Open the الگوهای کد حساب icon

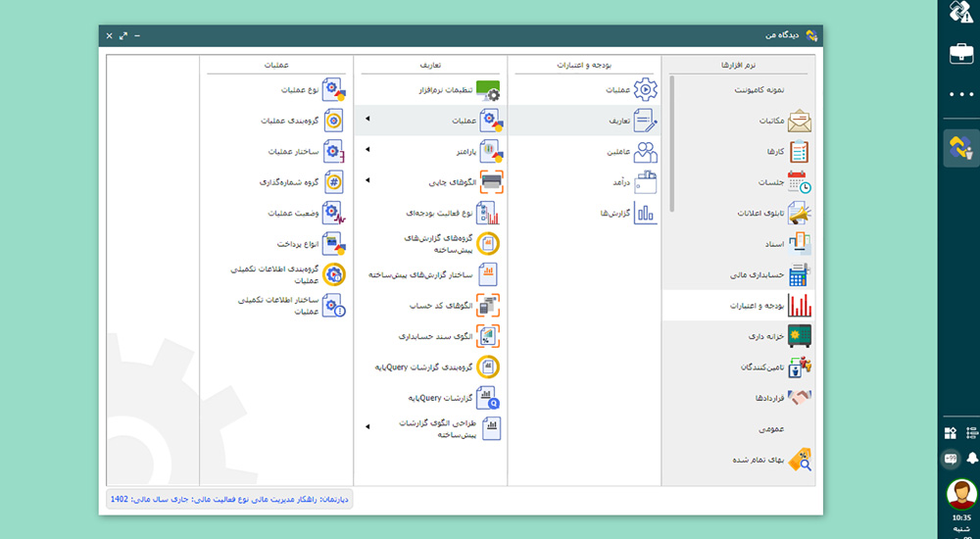click(x=488, y=305)
